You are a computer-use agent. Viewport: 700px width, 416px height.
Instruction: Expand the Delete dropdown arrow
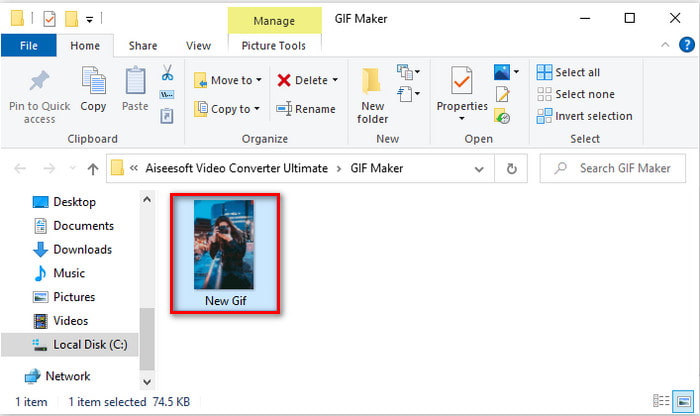coord(335,80)
